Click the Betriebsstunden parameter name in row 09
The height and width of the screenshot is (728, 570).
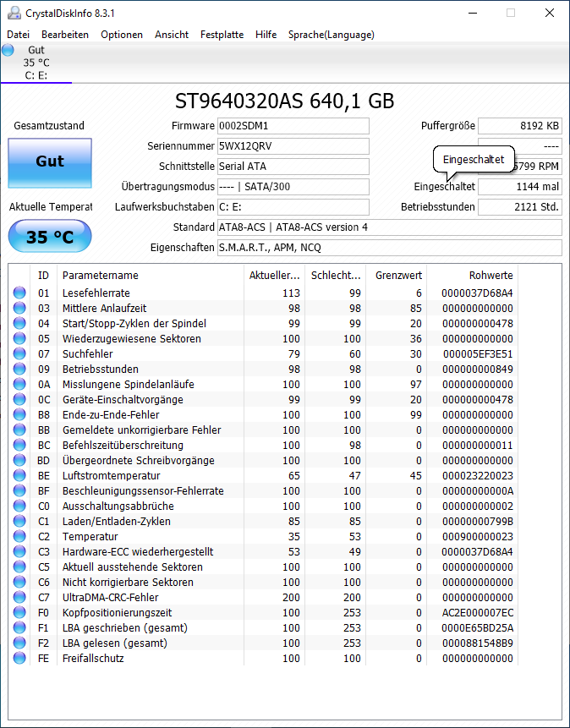101,369
